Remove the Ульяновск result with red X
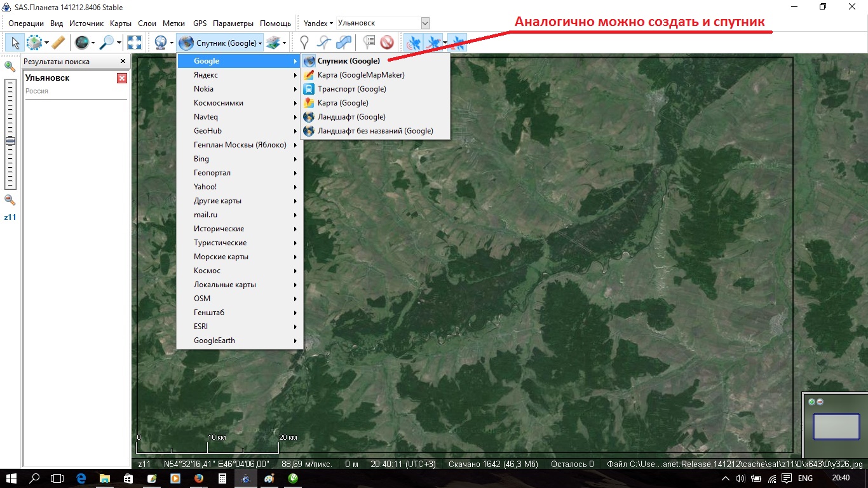868x488 pixels. (122, 78)
